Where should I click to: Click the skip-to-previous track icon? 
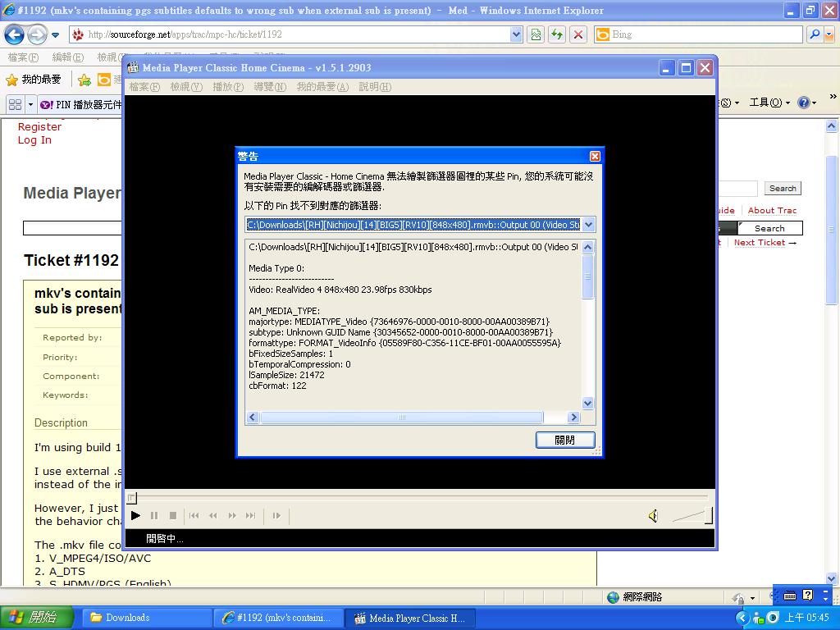194,516
